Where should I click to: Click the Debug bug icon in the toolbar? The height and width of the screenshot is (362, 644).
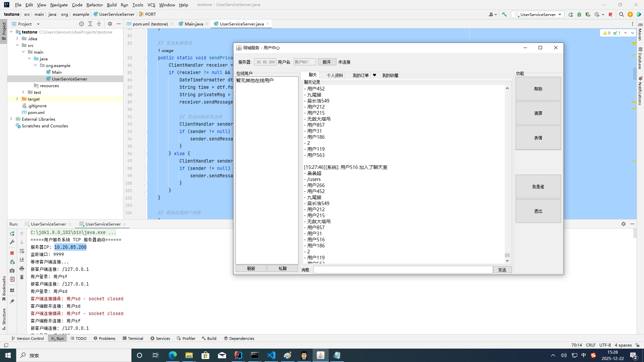(579, 14)
